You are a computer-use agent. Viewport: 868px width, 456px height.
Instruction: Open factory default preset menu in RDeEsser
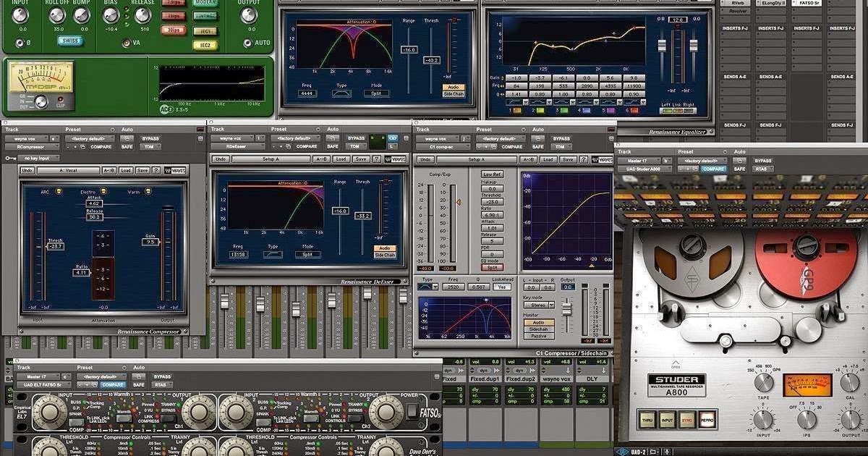point(295,138)
